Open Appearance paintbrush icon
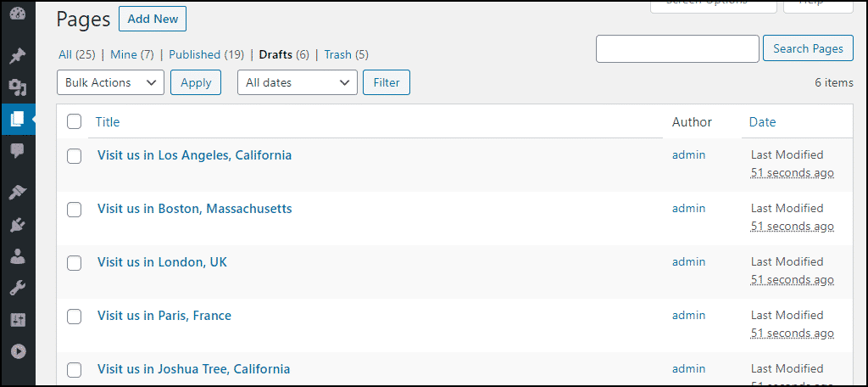This screenshot has width=868, height=387. tap(18, 192)
